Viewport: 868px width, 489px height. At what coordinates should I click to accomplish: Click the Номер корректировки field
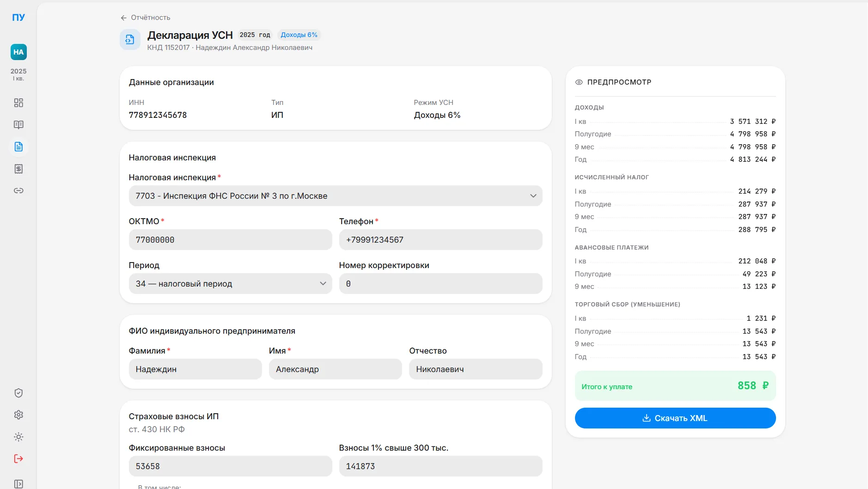(x=440, y=284)
